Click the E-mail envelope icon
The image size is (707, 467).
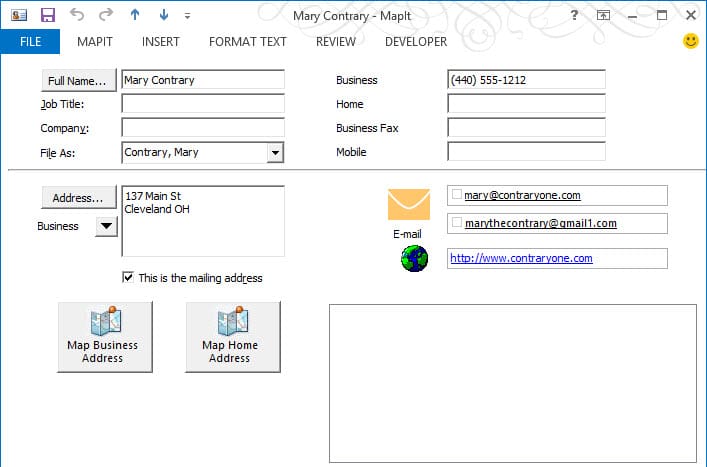point(409,204)
